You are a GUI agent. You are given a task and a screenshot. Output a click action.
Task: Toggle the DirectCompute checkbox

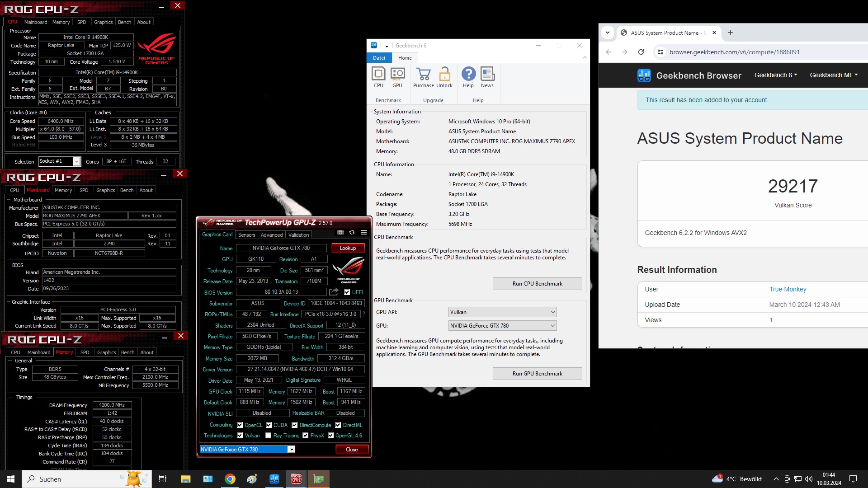coord(294,425)
